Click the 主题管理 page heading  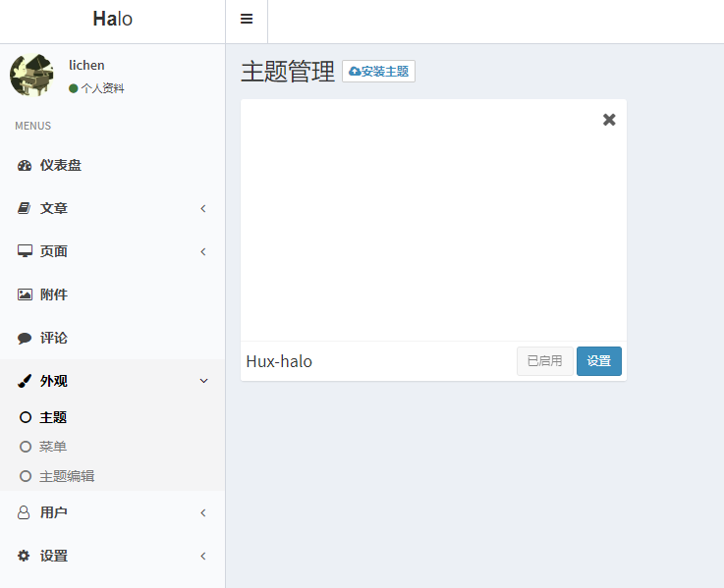(x=288, y=72)
